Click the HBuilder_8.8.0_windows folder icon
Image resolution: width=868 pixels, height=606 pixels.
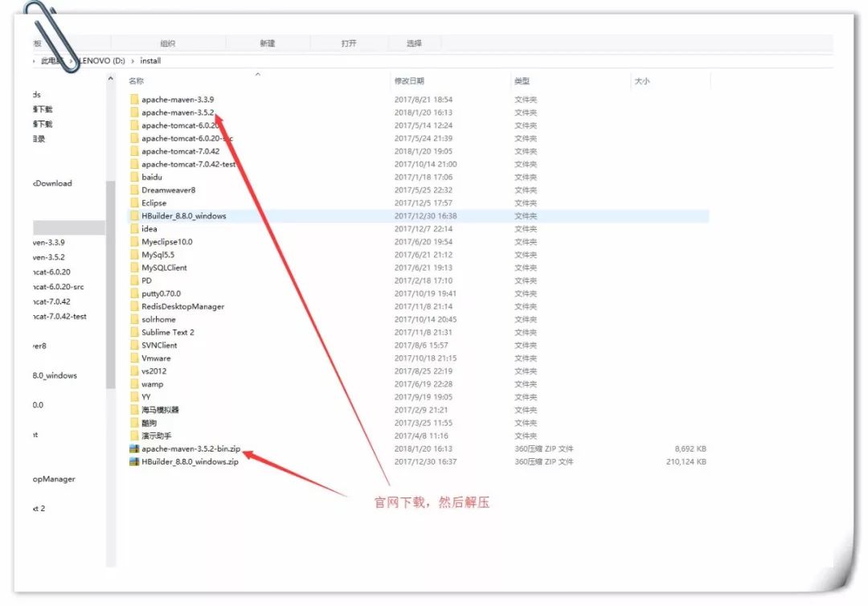[134, 216]
